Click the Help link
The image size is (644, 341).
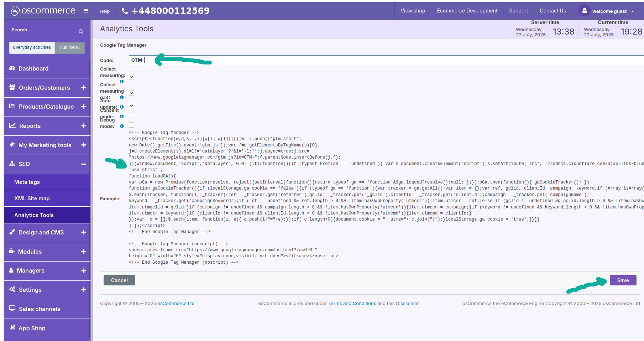point(105,11)
